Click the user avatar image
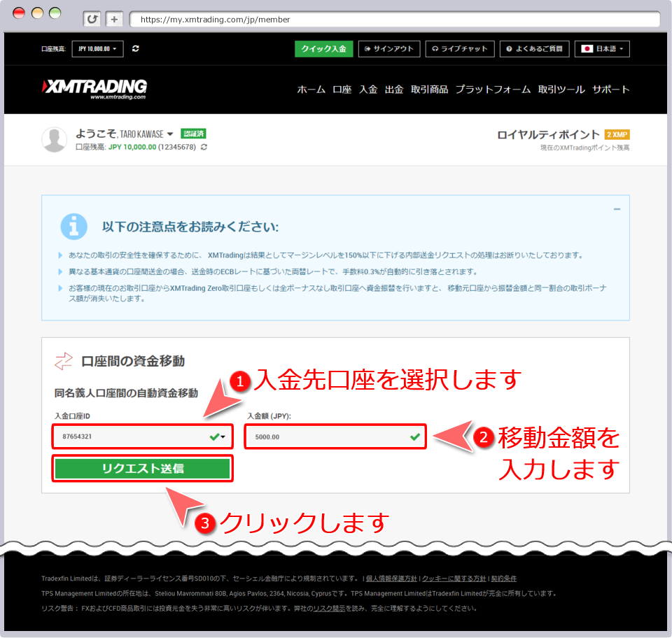Viewport: 672px width, 638px height. pos(54,139)
